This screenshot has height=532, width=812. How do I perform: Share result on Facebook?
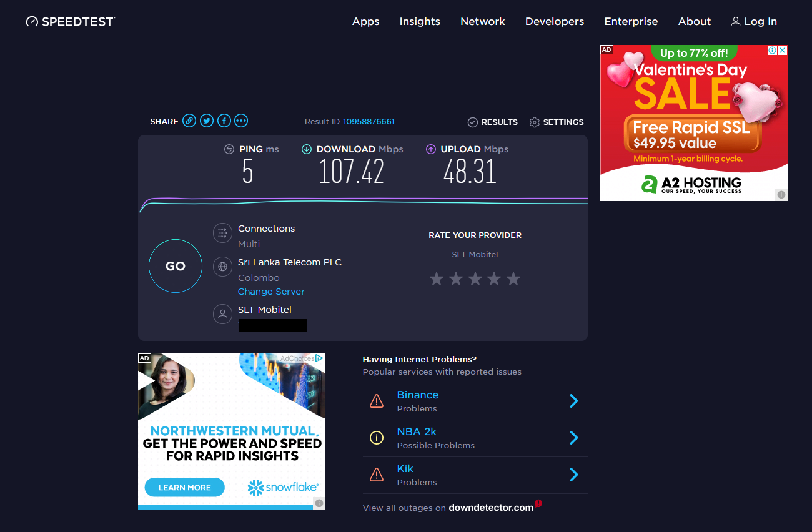tap(224, 121)
